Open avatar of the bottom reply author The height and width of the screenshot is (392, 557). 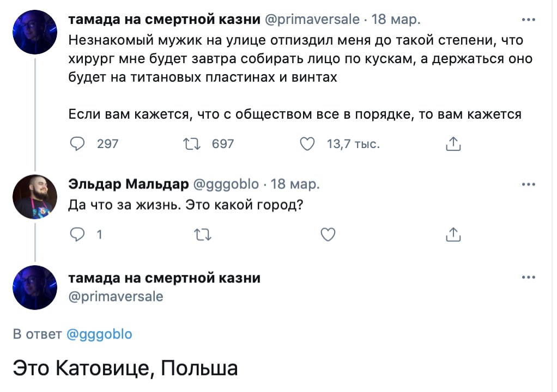[x=35, y=288]
